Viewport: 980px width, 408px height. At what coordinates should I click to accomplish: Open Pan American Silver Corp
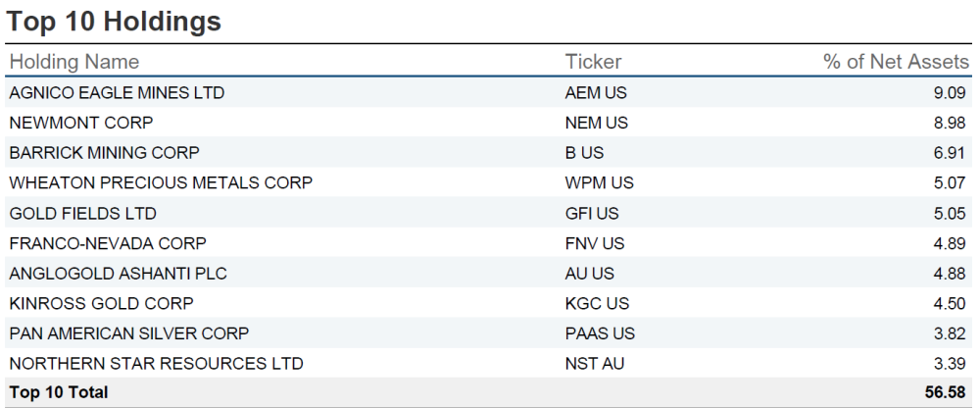click(128, 333)
